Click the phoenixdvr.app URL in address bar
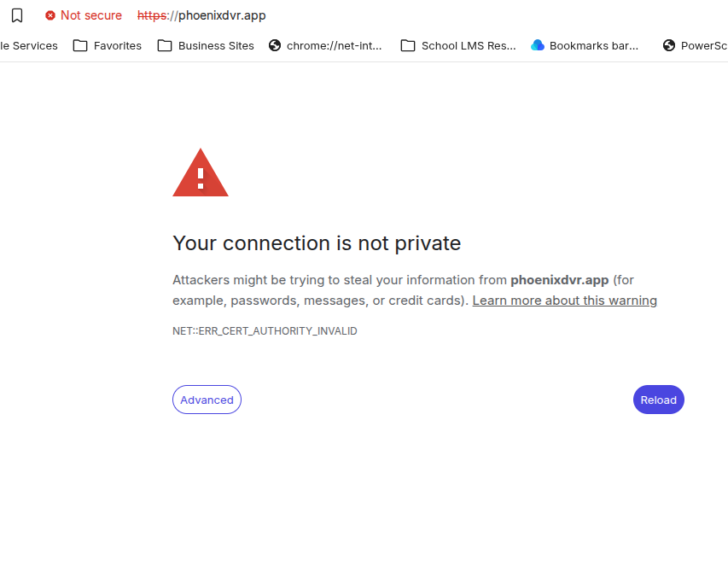 coord(222,15)
